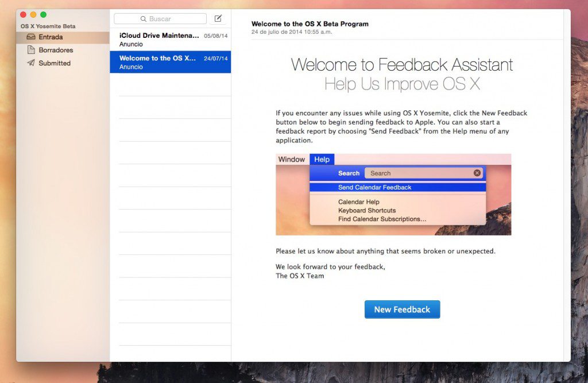
Task: Click the date 05/08/14 in message list
Action: [x=216, y=36]
